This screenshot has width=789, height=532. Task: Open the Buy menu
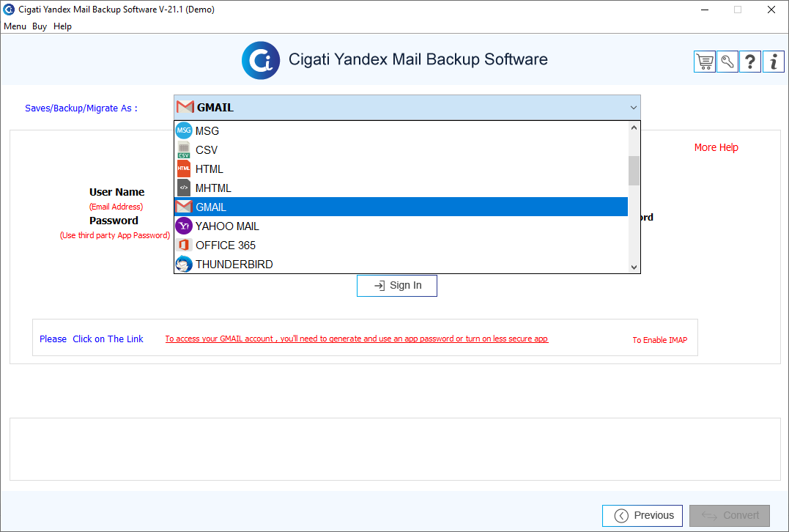pos(40,26)
